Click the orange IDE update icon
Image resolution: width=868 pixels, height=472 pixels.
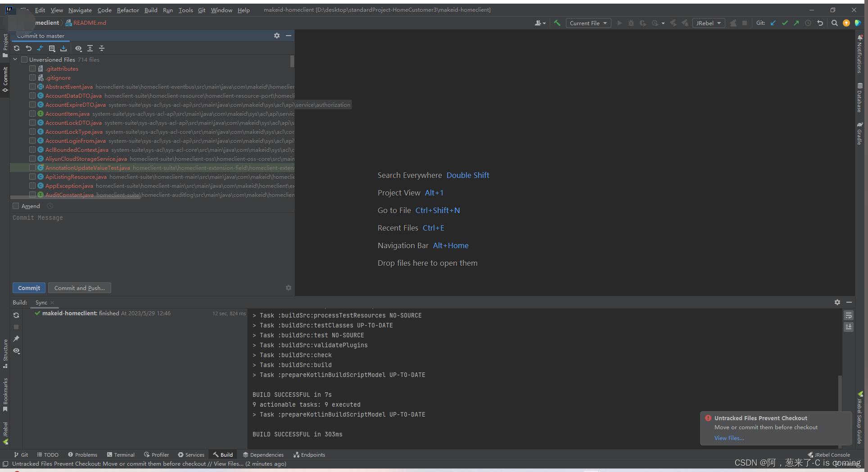point(846,23)
